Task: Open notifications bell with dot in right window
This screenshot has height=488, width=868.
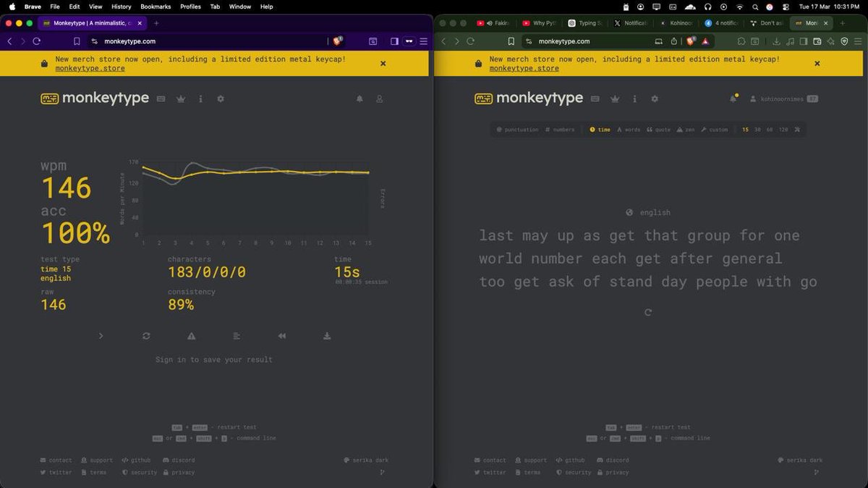Action: 733,98
